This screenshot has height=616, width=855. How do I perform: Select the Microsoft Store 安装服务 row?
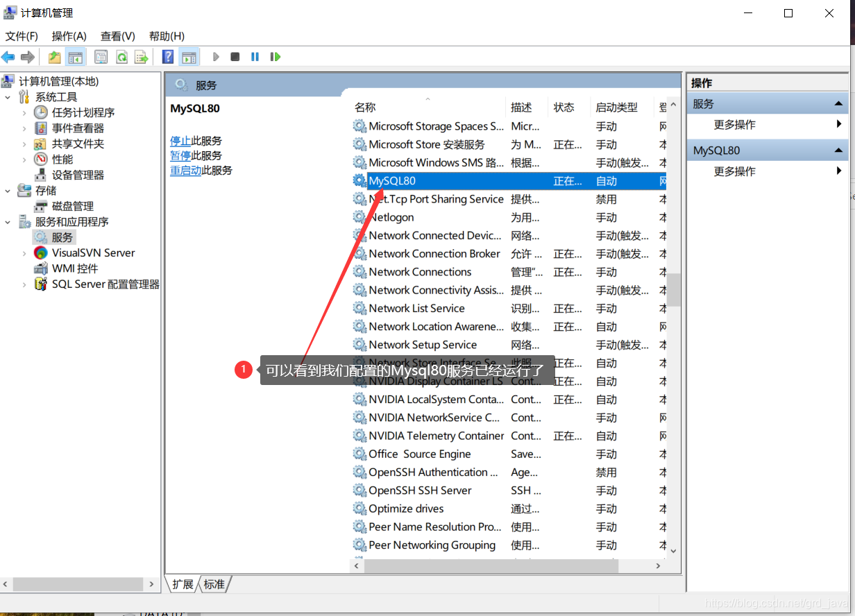508,144
